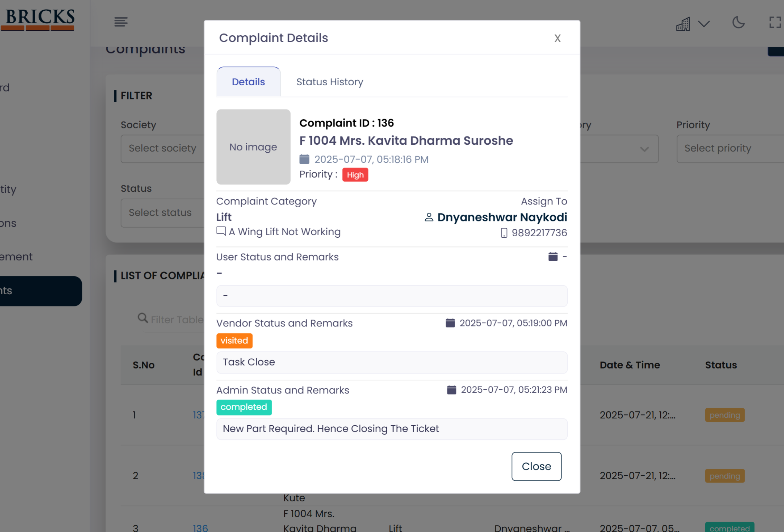
Task: Close the dialog with X icon
Action: click(557, 38)
